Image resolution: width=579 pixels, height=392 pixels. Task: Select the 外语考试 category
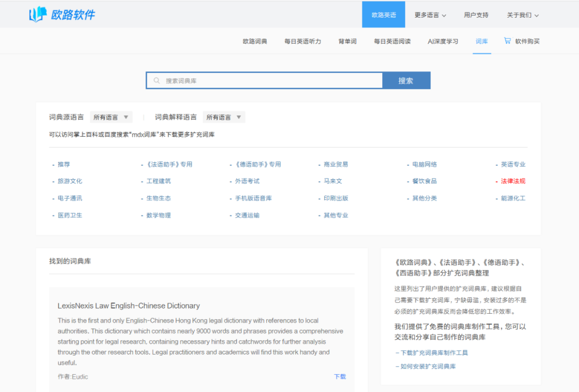click(x=247, y=181)
